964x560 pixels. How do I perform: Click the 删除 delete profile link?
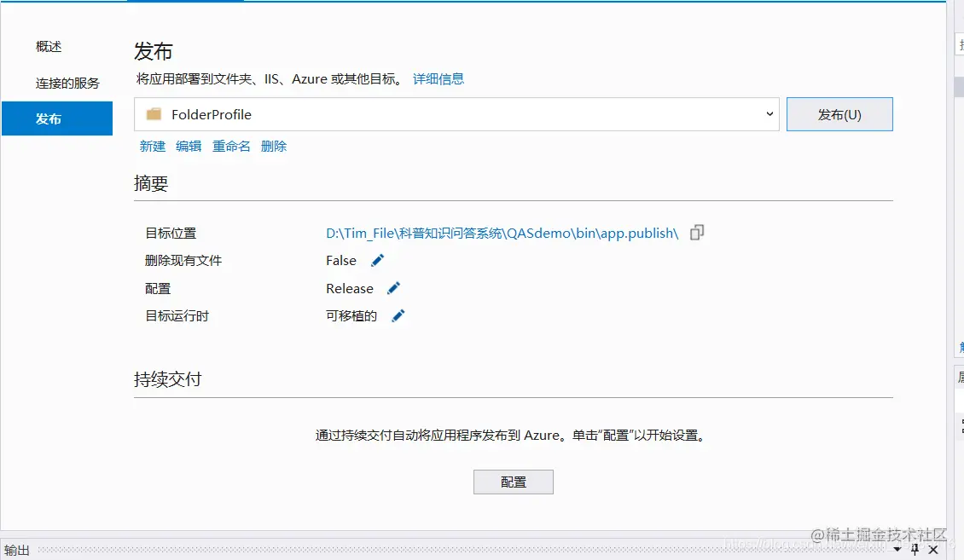tap(274, 146)
